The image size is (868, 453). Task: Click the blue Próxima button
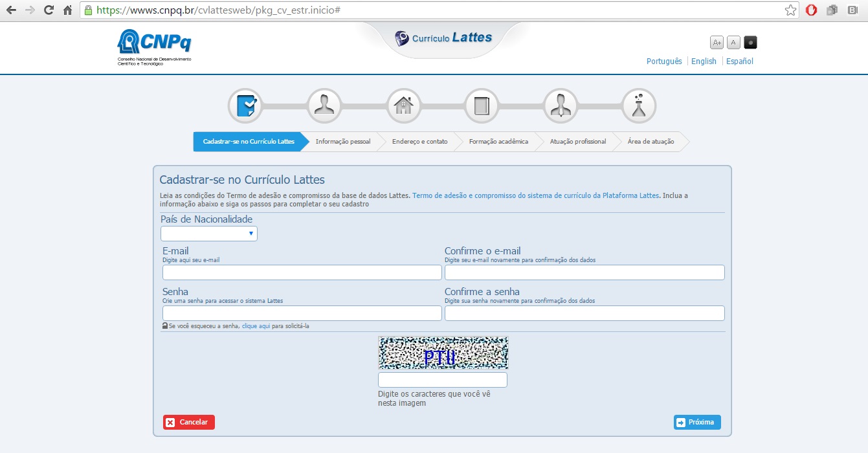(x=697, y=423)
